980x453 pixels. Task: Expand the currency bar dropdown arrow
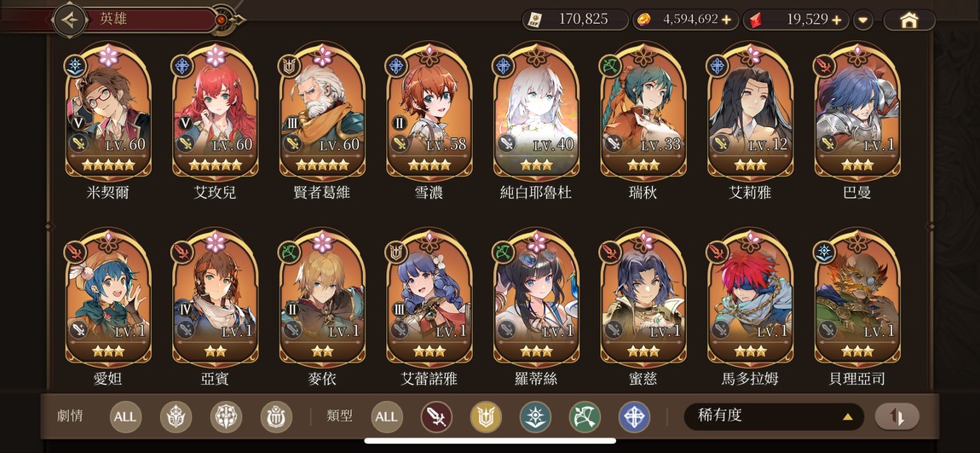click(x=863, y=20)
